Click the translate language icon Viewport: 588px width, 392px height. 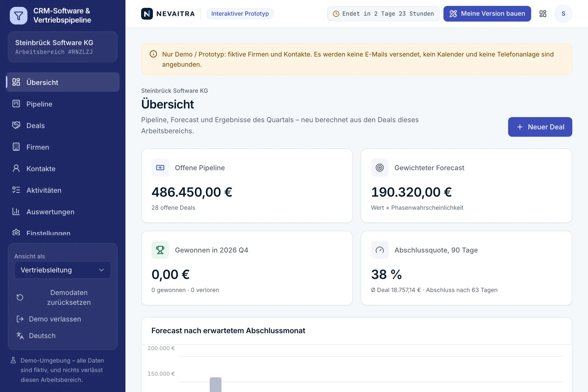20,336
